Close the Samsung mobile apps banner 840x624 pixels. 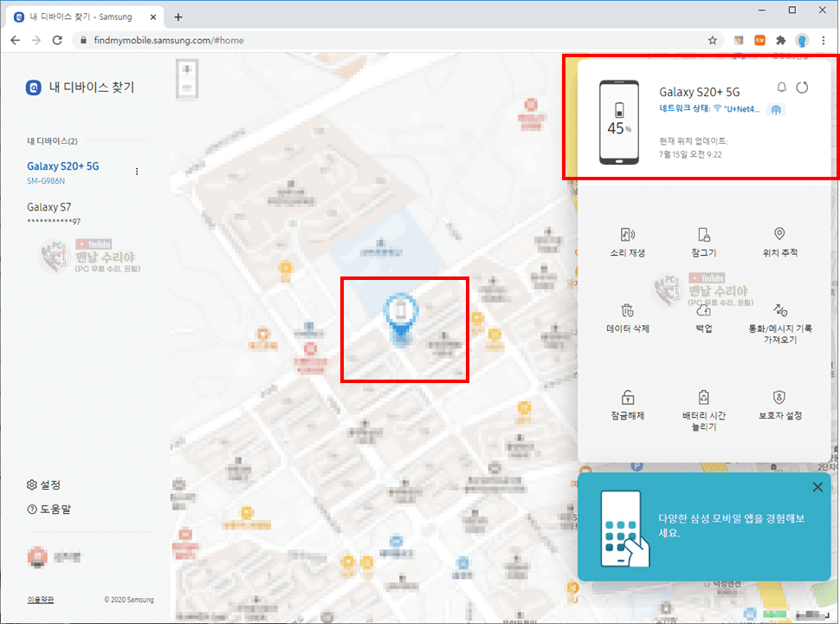point(817,487)
